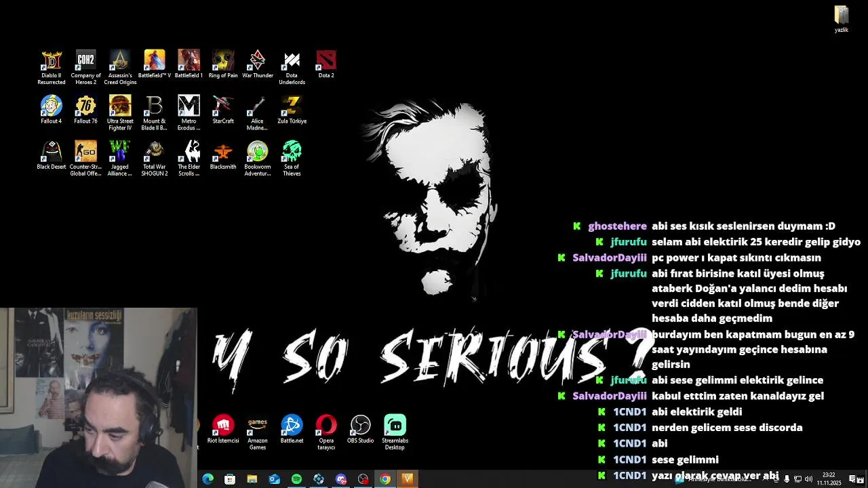
Task: Open the yellow V app in taskbar
Action: [x=408, y=479]
